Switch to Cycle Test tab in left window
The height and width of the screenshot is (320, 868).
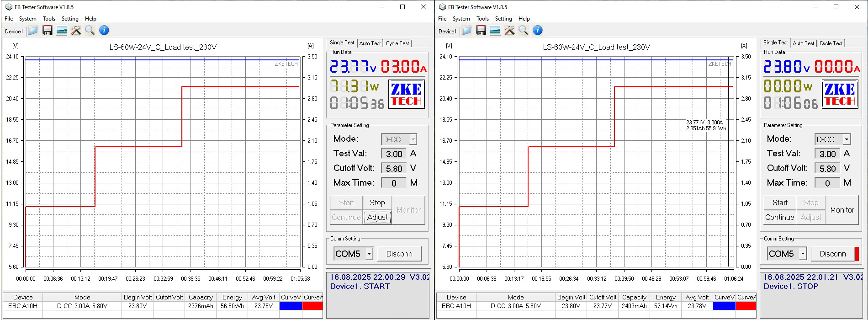tap(397, 43)
